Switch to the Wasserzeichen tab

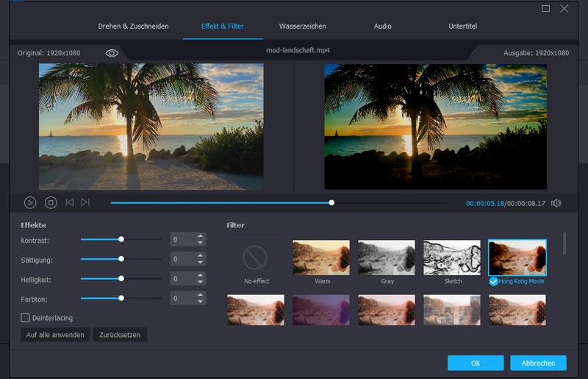coord(301,26)
